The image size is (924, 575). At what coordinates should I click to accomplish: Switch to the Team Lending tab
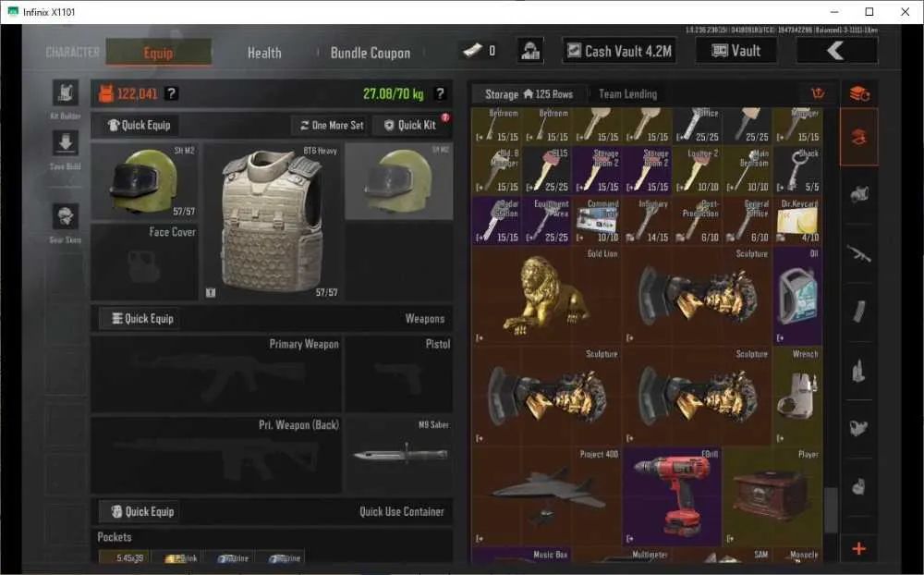click(x=627, y=93)
